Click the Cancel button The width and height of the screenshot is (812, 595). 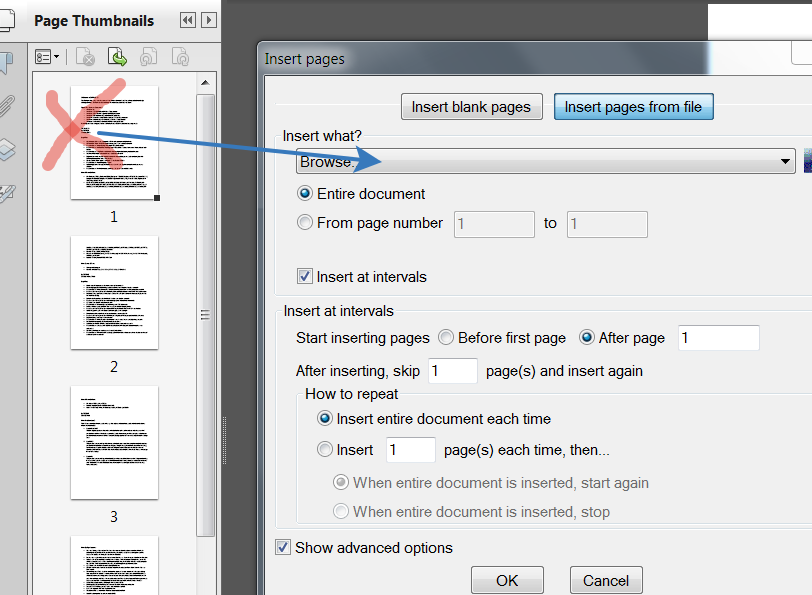[606, 580]
